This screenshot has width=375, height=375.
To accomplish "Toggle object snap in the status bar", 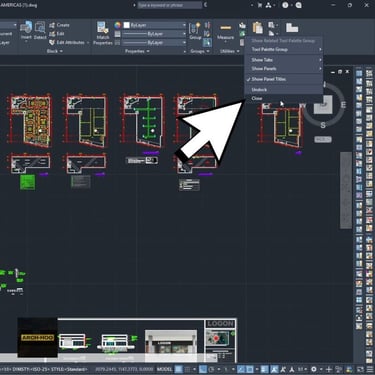I will point(249,369).
